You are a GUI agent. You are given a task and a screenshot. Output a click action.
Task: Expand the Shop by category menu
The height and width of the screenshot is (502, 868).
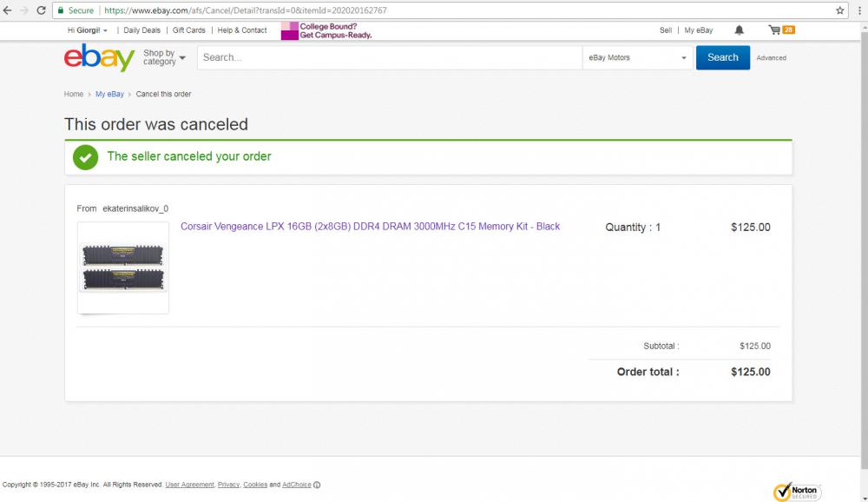pyautogui.click(x=163, y=58)
